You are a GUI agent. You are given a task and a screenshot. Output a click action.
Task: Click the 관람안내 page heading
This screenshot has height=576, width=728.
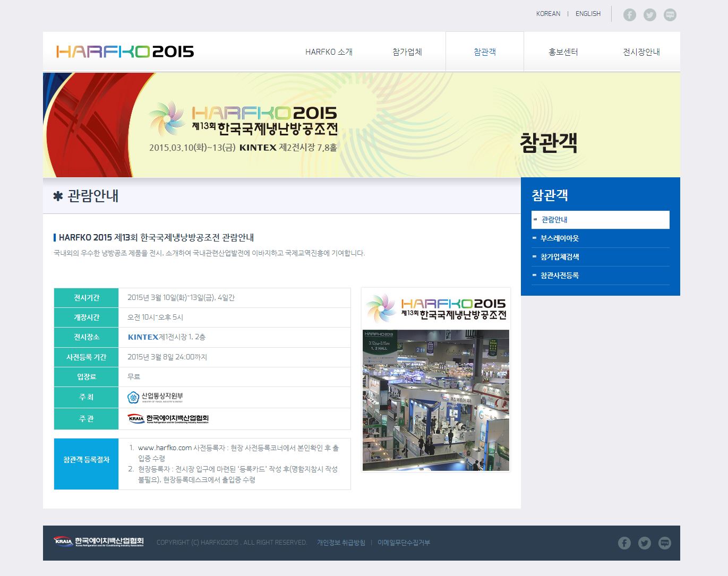[93, 196]
